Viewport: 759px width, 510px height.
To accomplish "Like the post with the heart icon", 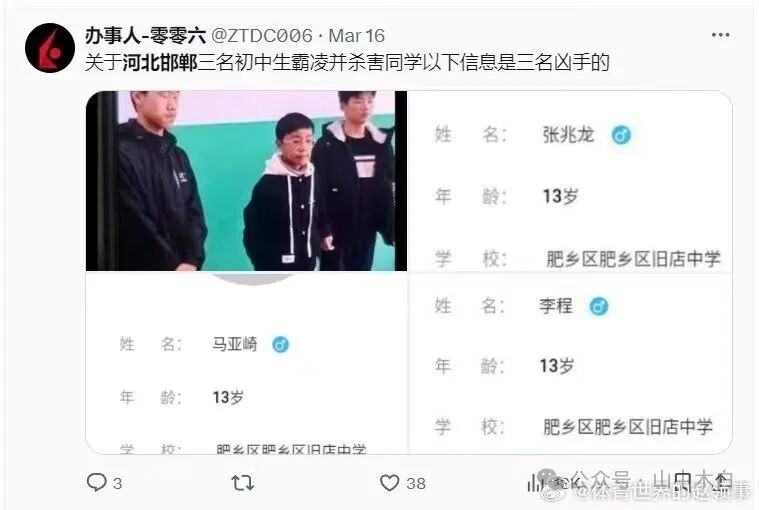I will tap(389, 483).
